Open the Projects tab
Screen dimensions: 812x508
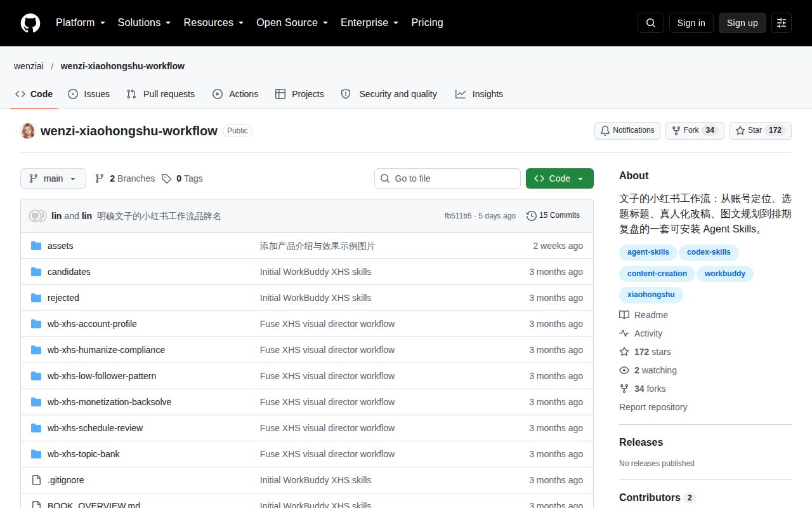[x=299, y=94]
